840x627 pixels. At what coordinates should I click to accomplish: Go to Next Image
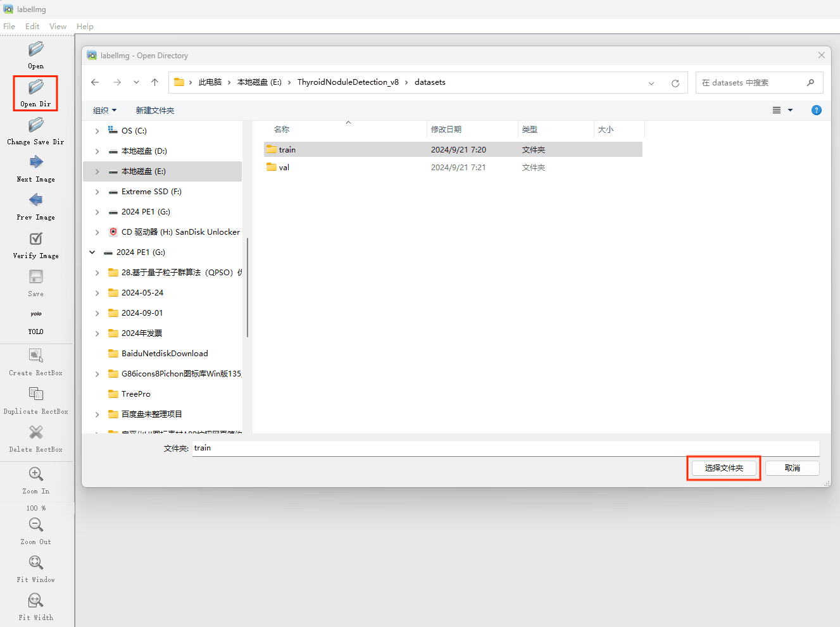tap(35, 163)
